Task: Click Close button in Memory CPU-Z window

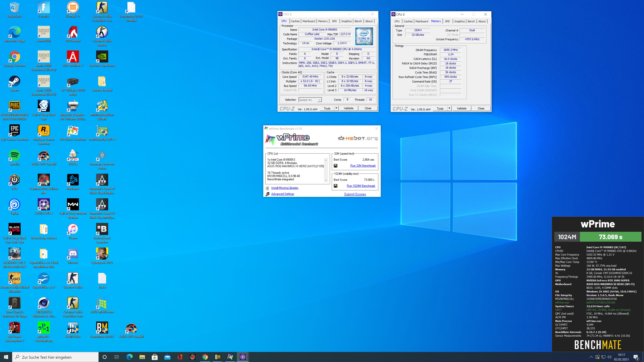Action: click(x=481, y=108)
